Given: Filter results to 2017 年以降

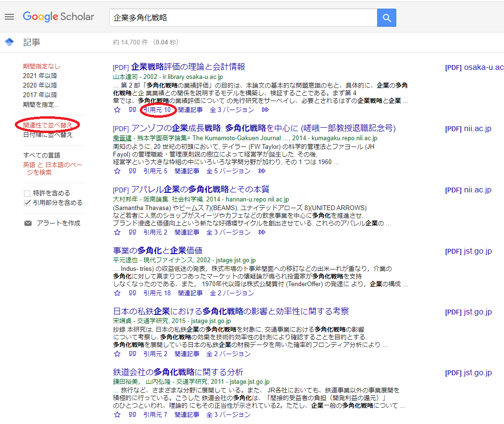Looking at the screenshot, I should pyautogui.click(x=40, y=95).
